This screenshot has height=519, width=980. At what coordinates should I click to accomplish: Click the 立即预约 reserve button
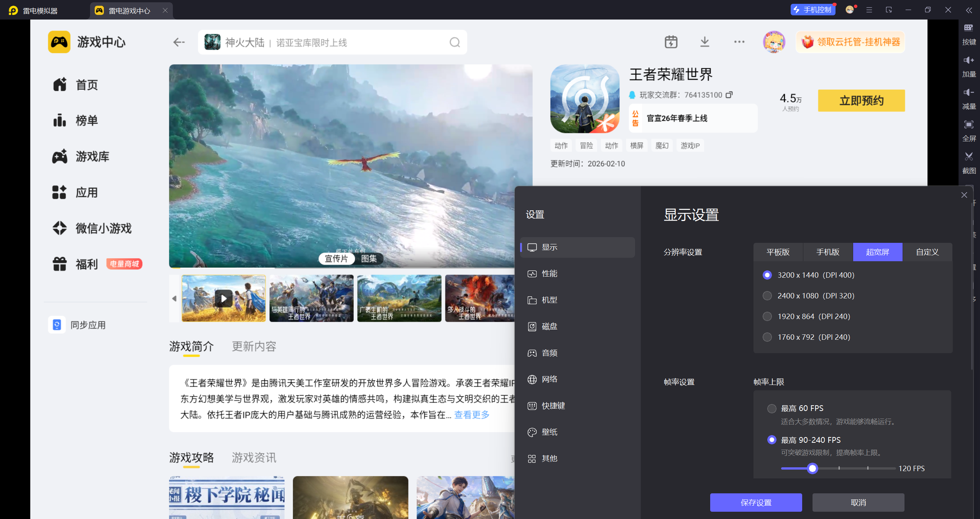(x=861, y=101)
